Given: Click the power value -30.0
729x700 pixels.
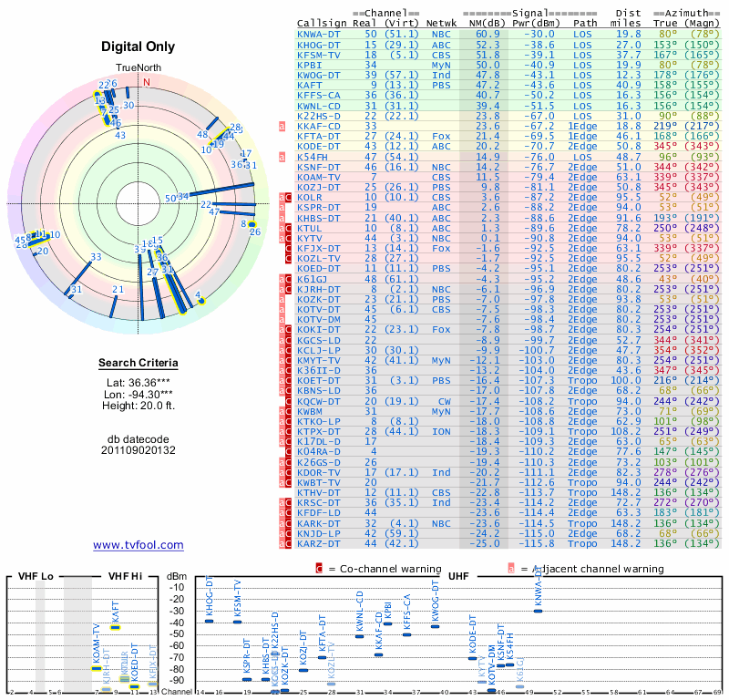Looking at the screenshot, I should pyautogui.click(x=539, y=35).
